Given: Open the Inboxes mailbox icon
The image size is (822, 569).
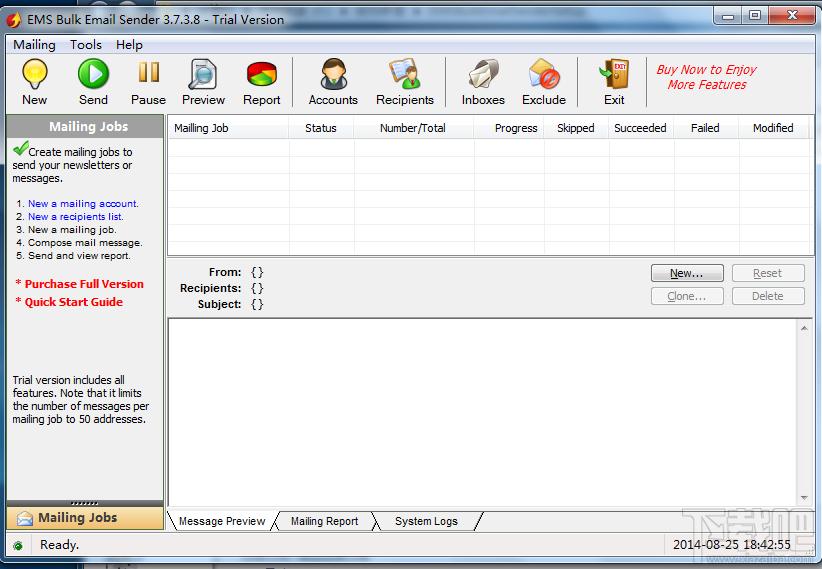Looking at the screenshot, I should pyautogui.click(x=483, y=74).
